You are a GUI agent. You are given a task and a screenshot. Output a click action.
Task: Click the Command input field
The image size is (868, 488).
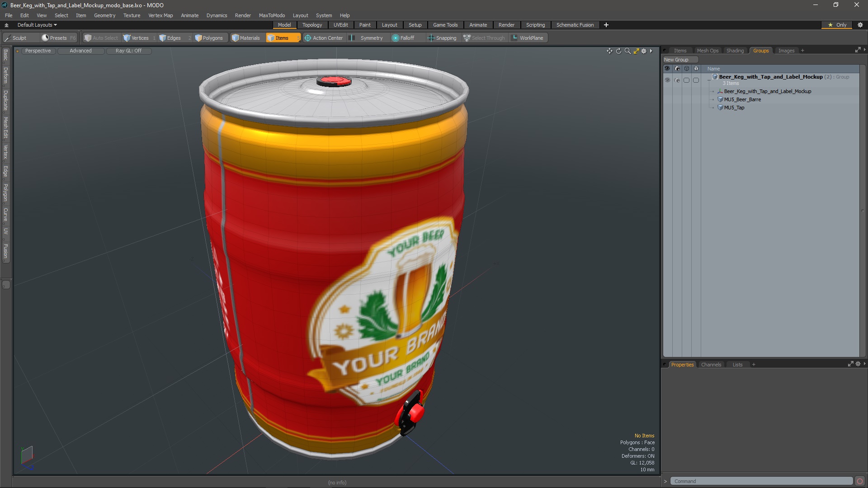pyautogui.click(x=761, y=481)
